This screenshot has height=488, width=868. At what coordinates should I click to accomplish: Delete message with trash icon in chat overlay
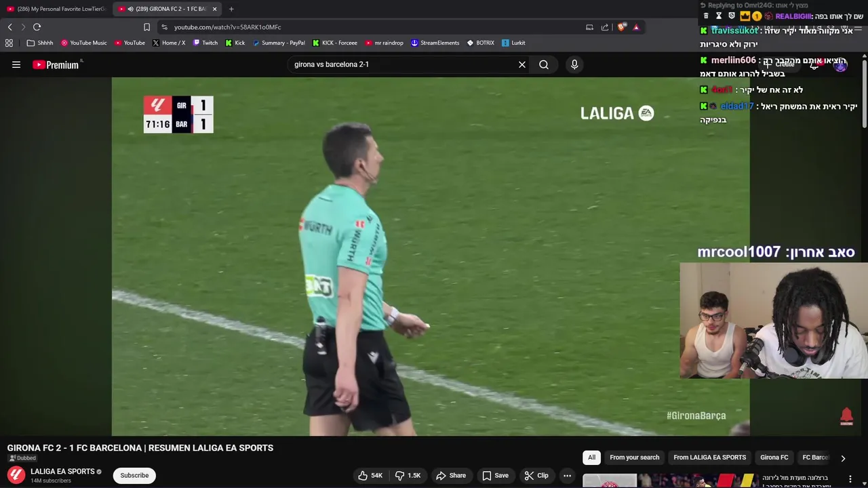(706, 16)
